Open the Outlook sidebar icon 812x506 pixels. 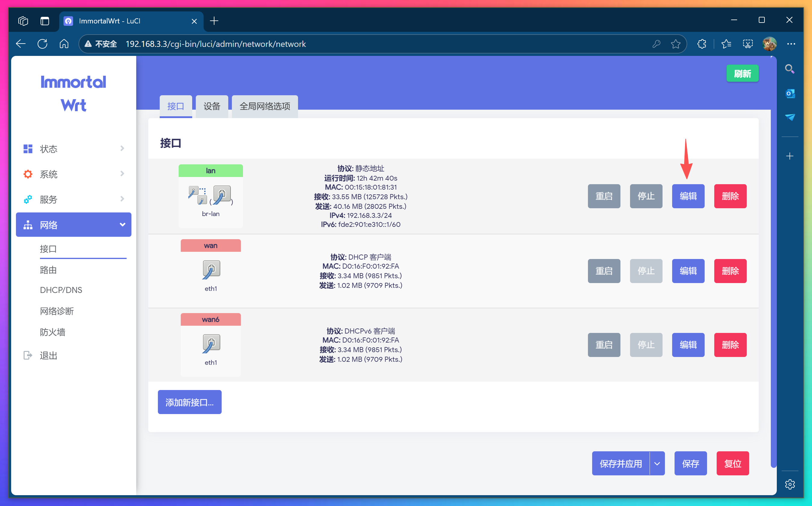(790, 93)
